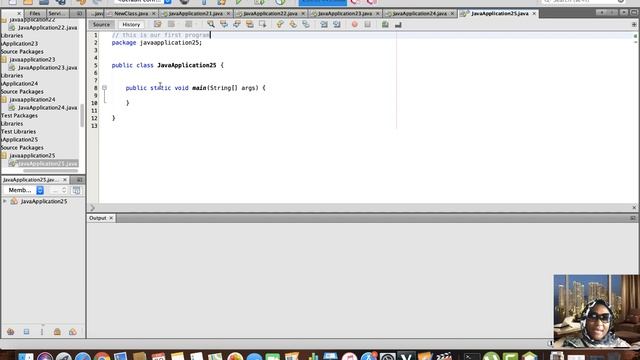Select javaapplication25 package node

click(x=32, y=156)
